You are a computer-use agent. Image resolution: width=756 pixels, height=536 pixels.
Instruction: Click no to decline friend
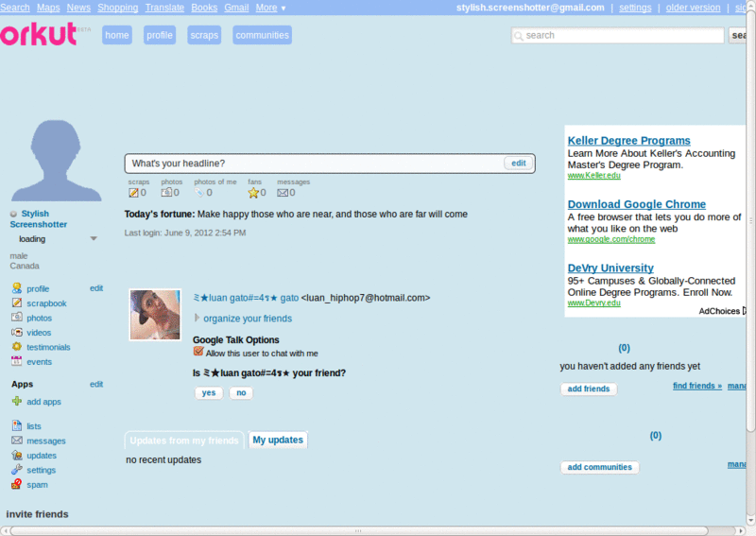[x=241, y=392]
